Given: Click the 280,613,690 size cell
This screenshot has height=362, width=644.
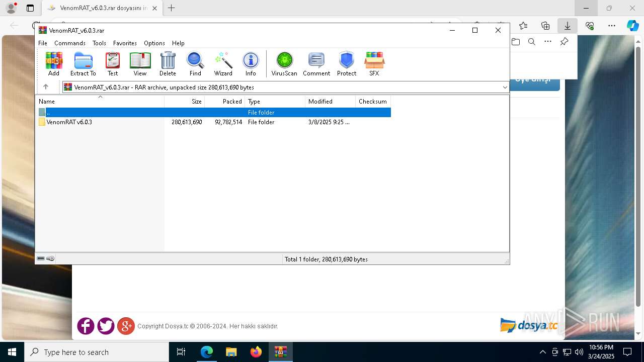Looking at the screenshot, I should [187, 122].
